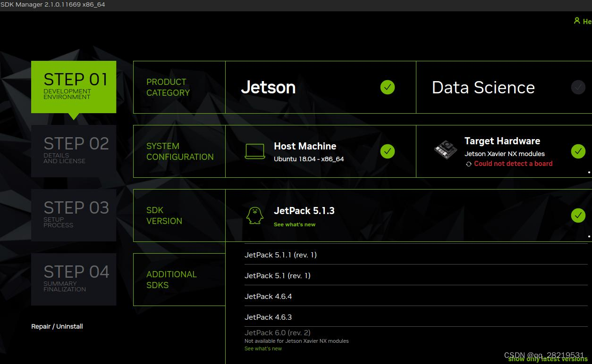
Task: Click the Host Machine laptop icon
Action: (255, 151)
